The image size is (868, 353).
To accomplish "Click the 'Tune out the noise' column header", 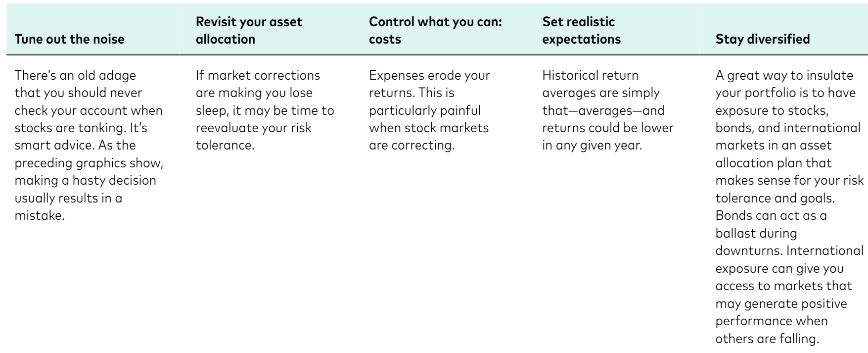I will pos(70,39).
